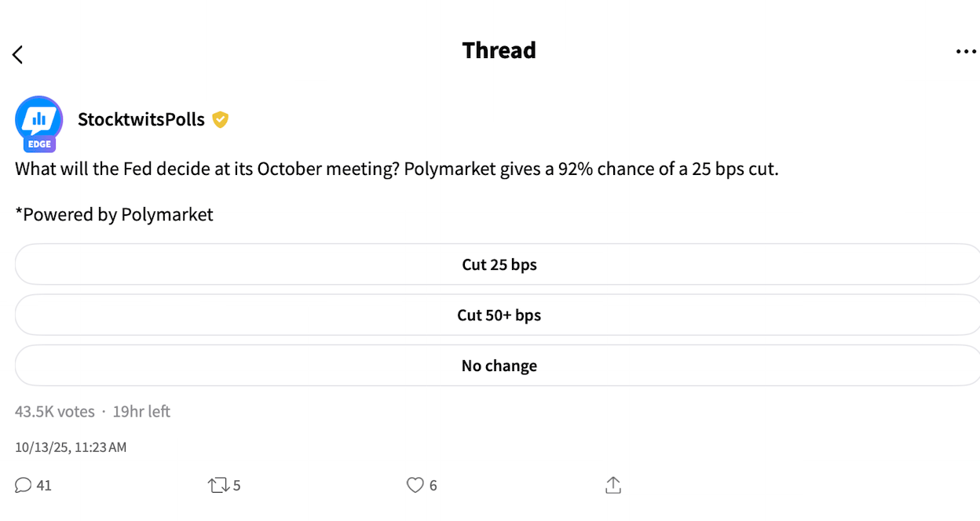Click the repost count of 5
The width and height of the screenshot is (980, 521).
(237, 486)
